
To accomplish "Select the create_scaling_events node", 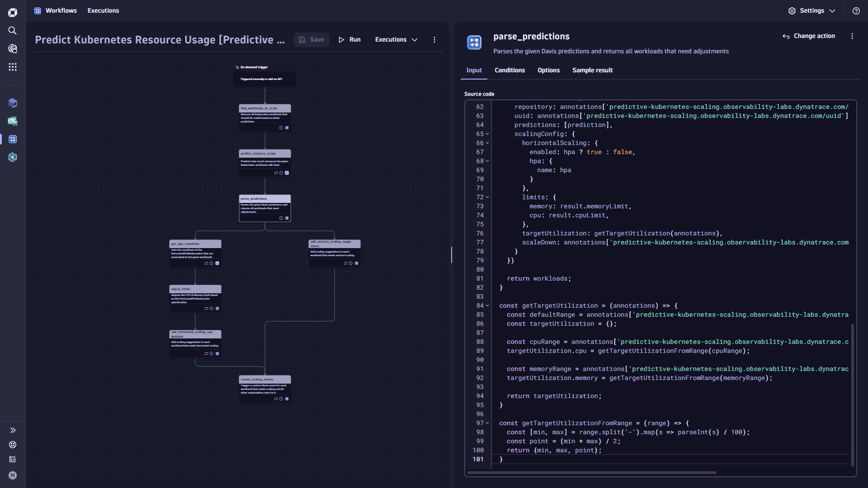I will click(265, 389).
